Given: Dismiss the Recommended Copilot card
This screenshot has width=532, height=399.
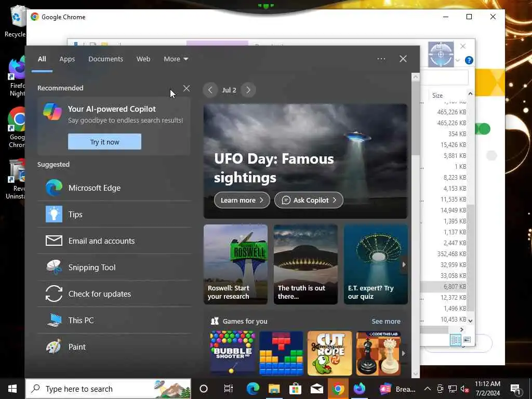Looking at the screenshot, I should (x=187, y=88).
